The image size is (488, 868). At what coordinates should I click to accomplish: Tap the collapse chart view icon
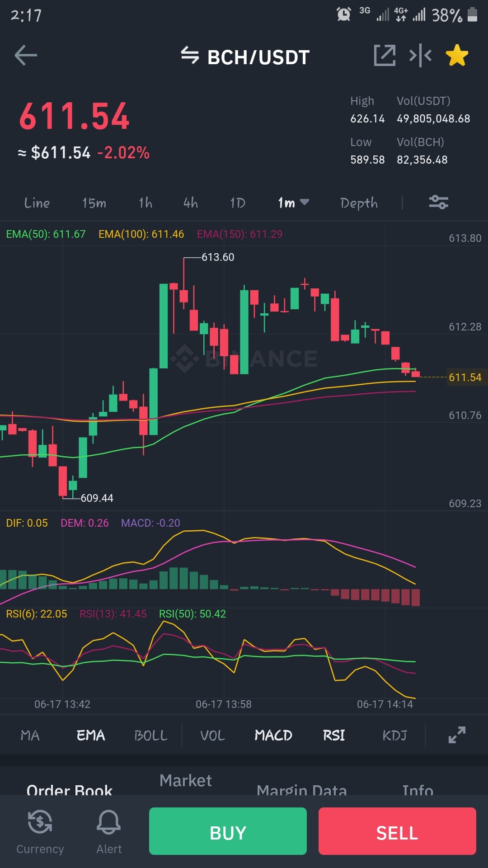tap(420, 56)
